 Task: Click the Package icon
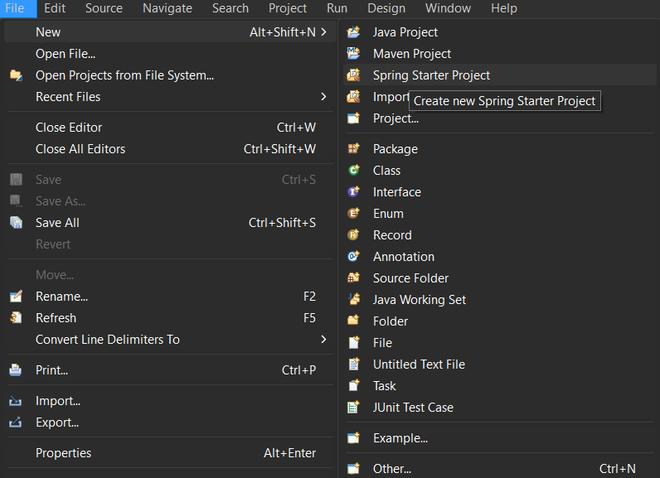353,149
